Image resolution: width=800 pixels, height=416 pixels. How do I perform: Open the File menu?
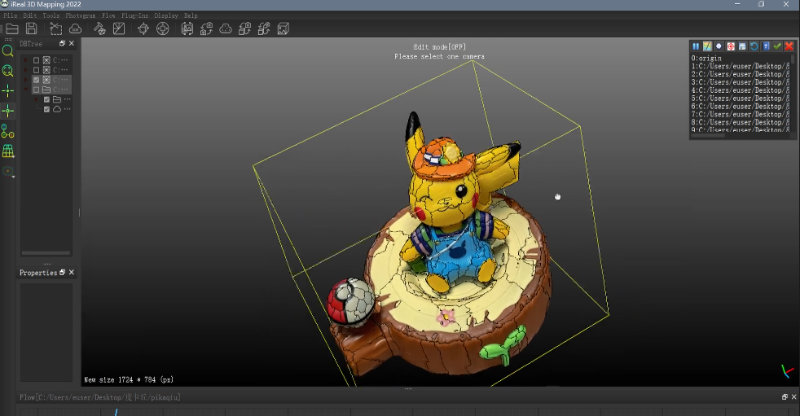tap(10, 16)
